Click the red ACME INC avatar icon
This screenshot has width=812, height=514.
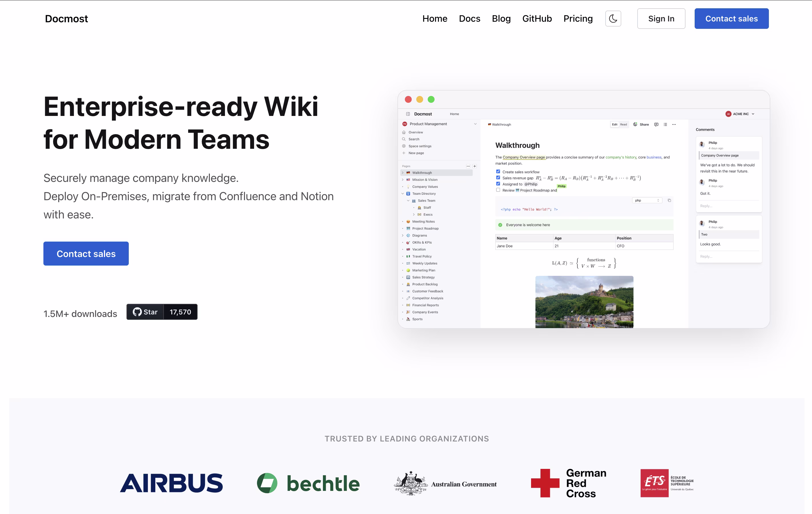(728, 114)
